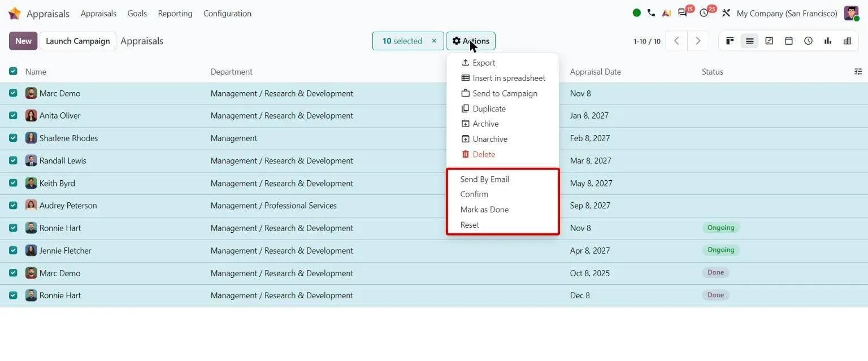The height and width of the screenshot is (361, 868).
Task: Click Anita Oliver's avatar
Action: pos(31,115)
